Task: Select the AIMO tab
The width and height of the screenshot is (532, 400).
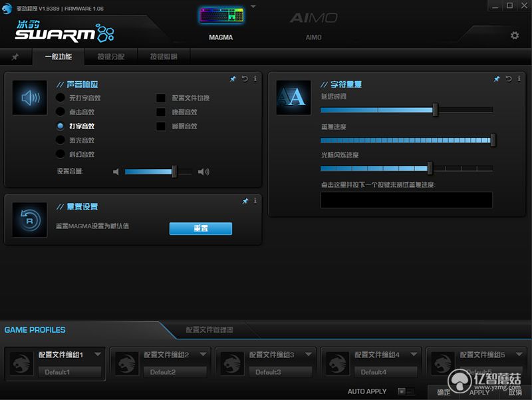Action: click(313, 26)
